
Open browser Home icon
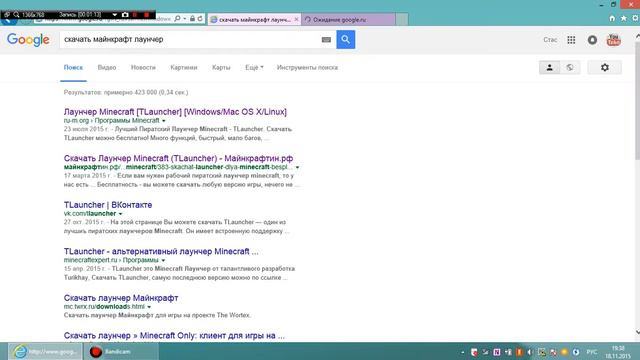612,18
